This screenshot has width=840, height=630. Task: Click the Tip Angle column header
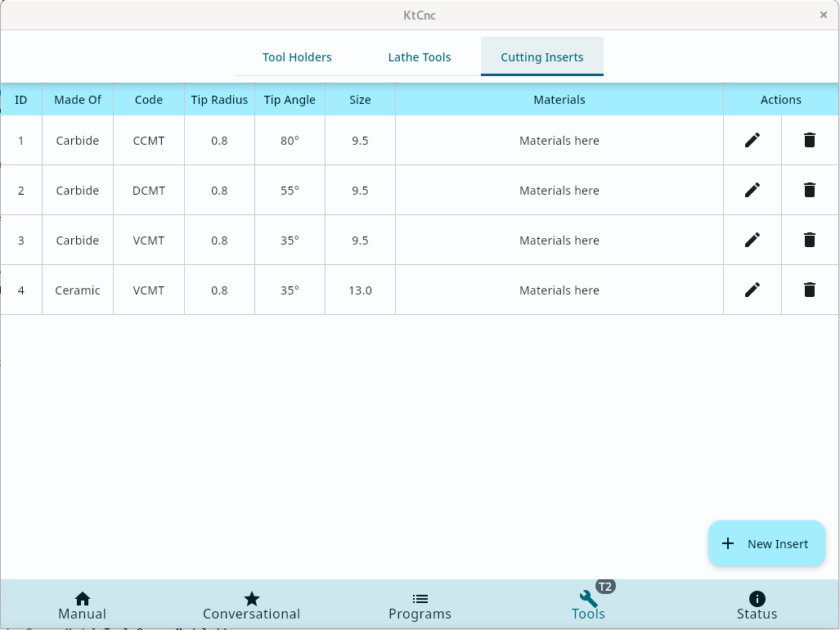pos(290,100)
